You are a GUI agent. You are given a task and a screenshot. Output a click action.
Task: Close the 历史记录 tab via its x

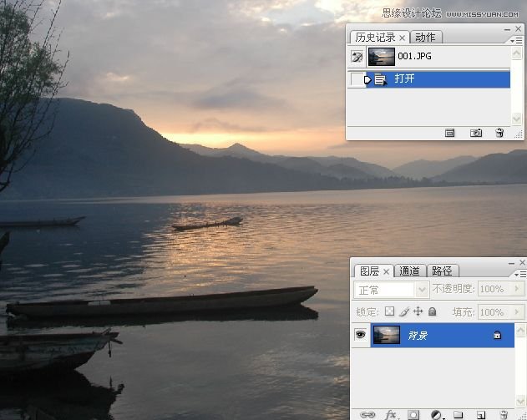402,38
